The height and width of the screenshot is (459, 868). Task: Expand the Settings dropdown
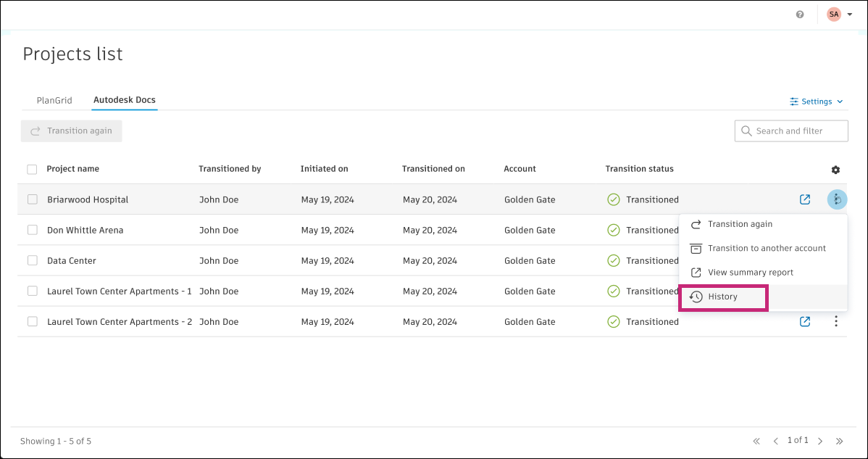(x=817, y=102)
